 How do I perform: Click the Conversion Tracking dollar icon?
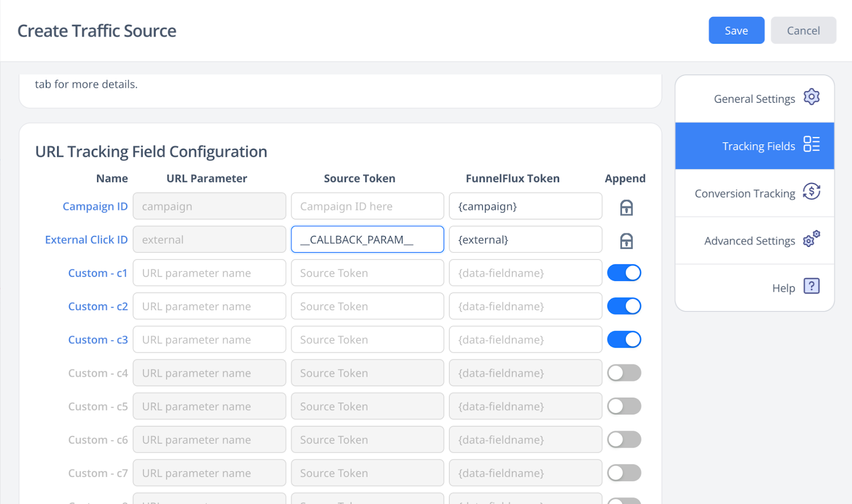(x=811, y=192)
